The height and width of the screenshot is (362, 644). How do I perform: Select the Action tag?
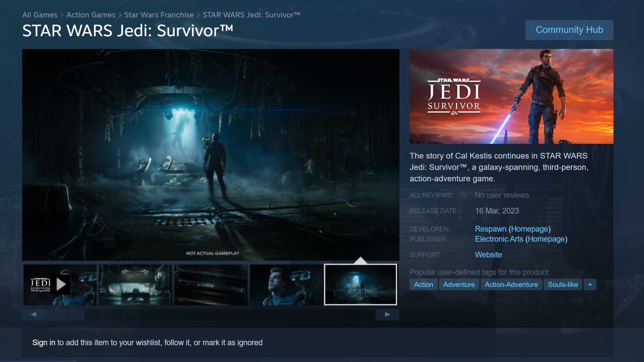tap(423, 285)
